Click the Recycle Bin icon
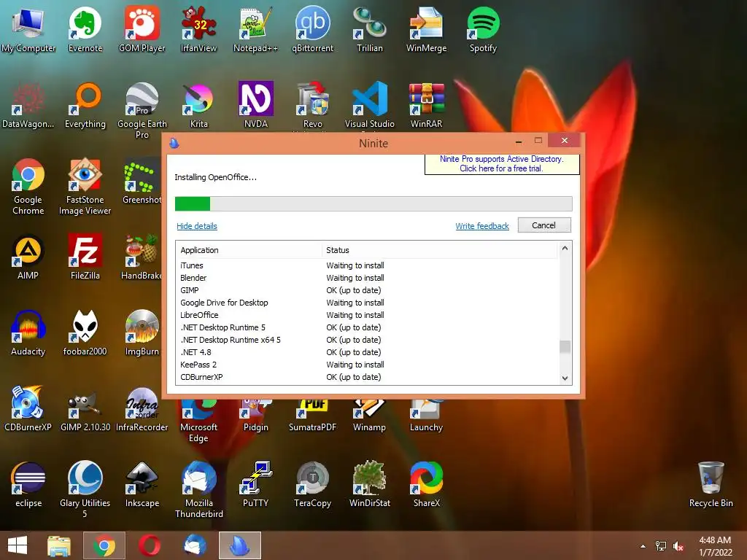Viewport: 747px width, 560px height. (711, 484)
